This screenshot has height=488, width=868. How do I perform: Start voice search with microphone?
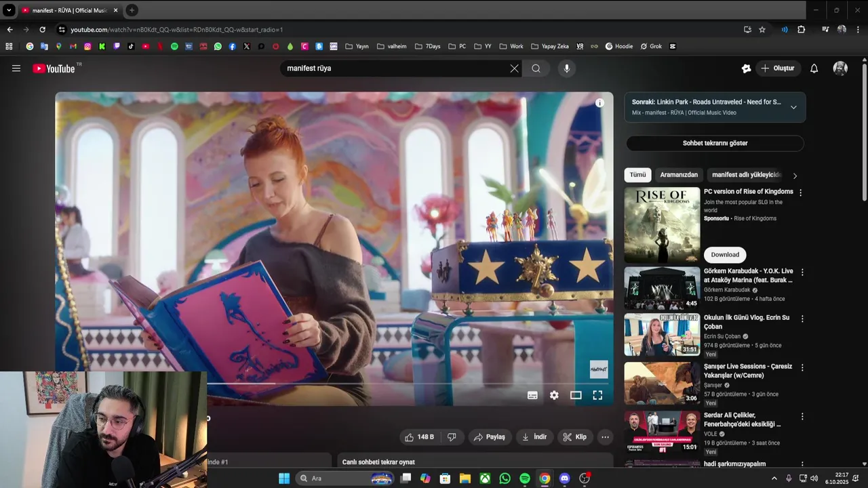tap(567, 68)
